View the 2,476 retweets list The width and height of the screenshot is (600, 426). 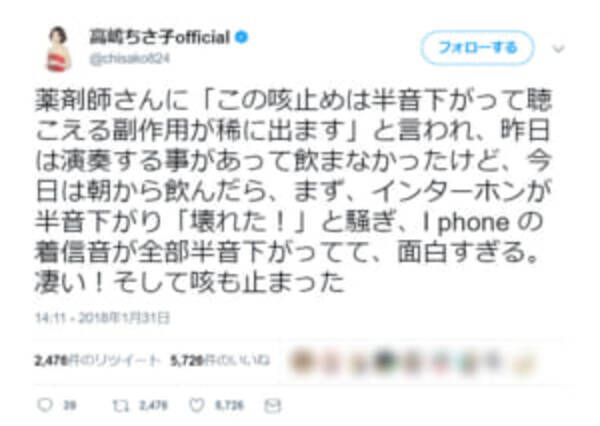(x=97, y=360)
